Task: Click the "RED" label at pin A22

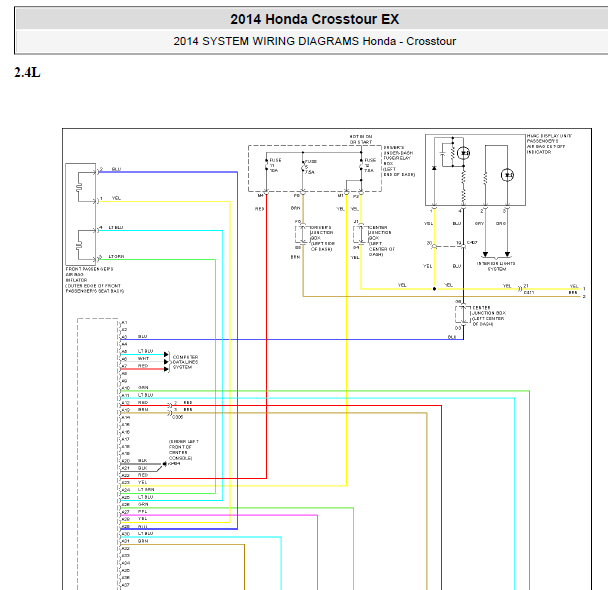Action: pos(143,475)
